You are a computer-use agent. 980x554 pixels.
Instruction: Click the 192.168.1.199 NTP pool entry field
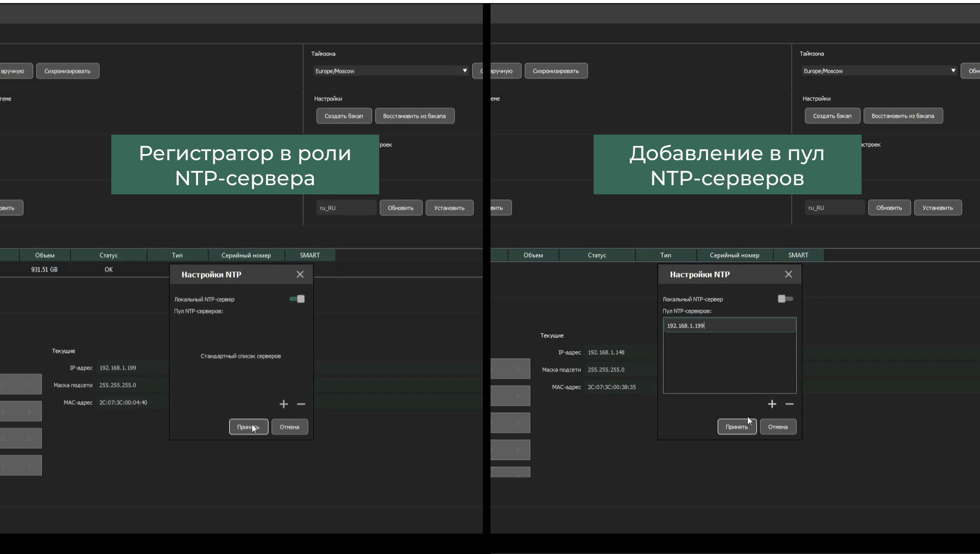(x=729, y=325)
